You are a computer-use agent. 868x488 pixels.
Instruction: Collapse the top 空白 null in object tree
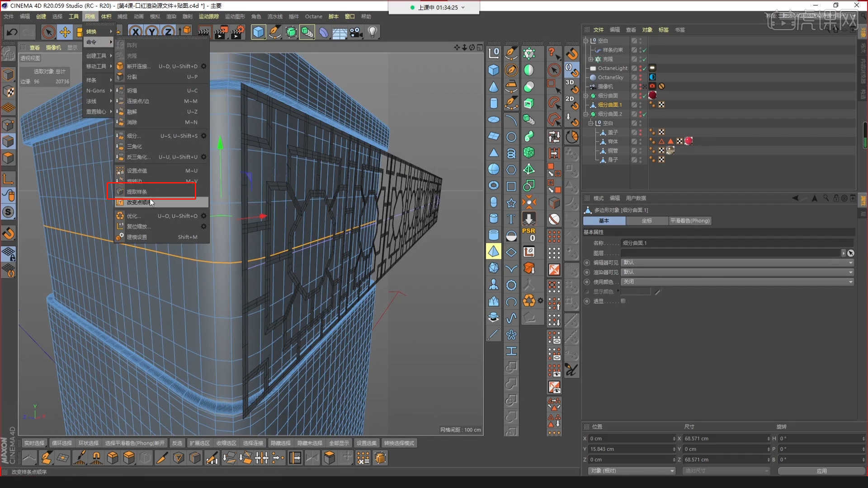pos(586,41)
